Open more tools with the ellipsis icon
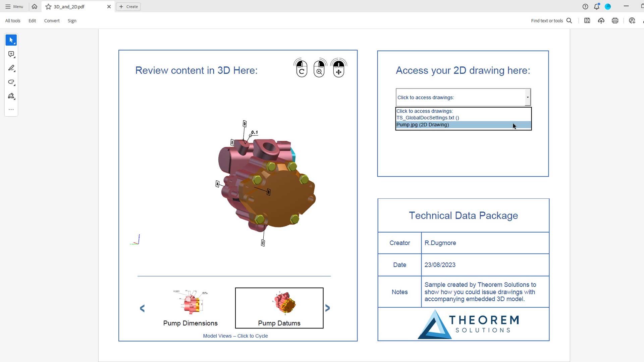 pos(11,109)
